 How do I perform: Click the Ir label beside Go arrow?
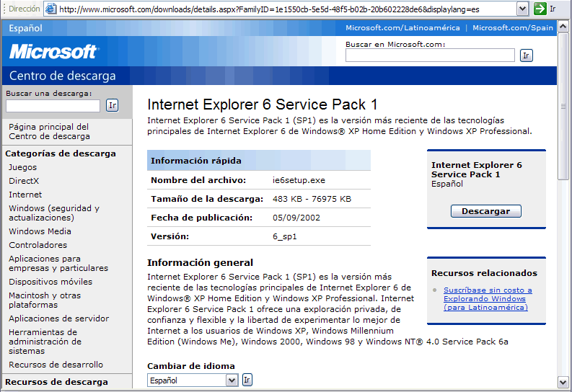click(553, 9)
